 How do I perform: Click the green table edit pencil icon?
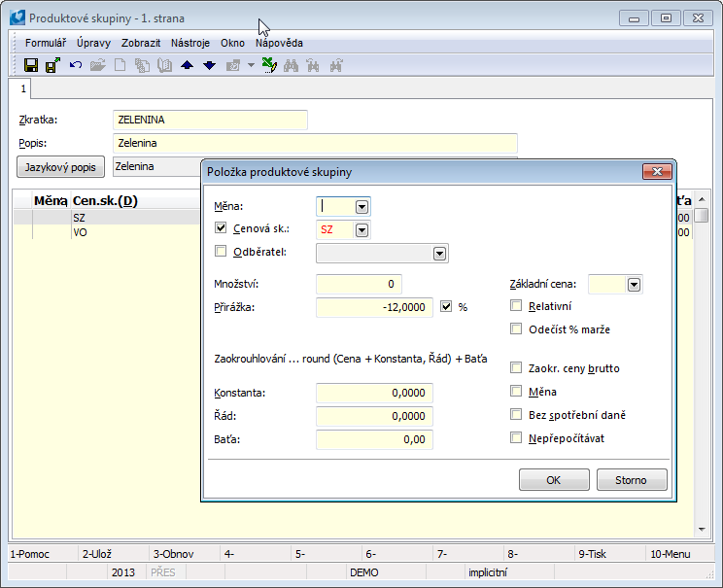coord(270,65)
